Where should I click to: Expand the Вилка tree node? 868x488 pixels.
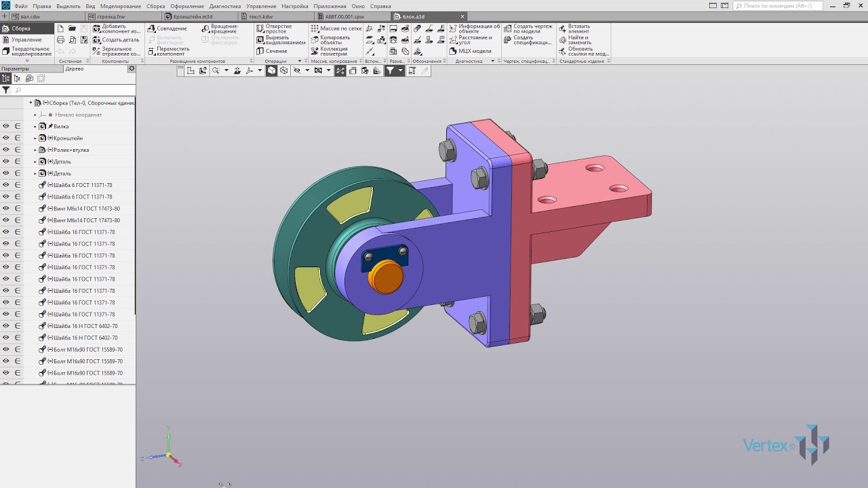click(35, 126)
